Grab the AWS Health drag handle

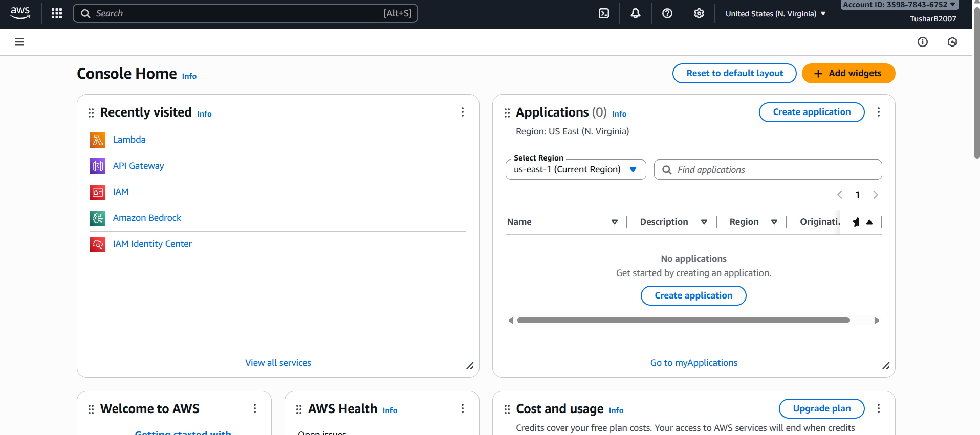tap(299, 409)
